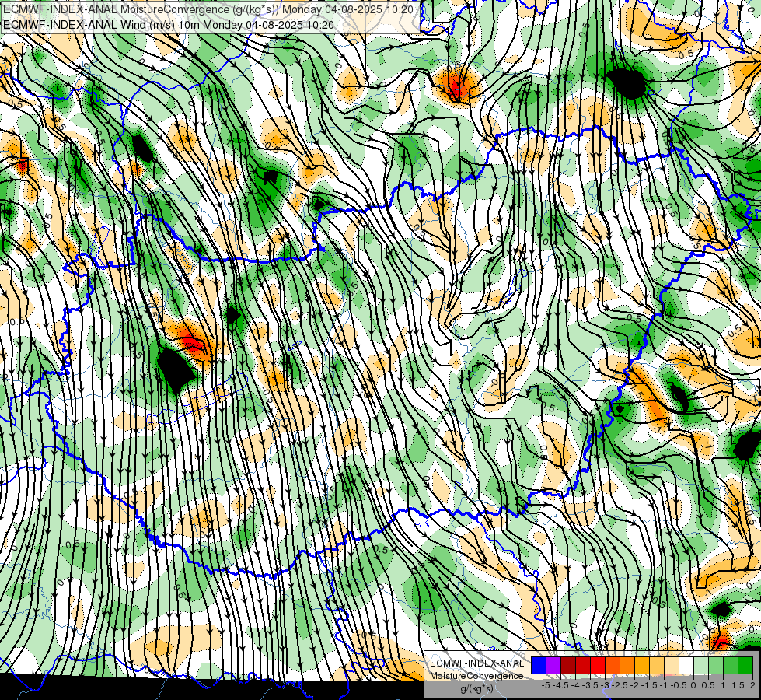The image size is (761, 700).
Task: Click legend tick label 0.5 under the colorbar
Action: coord(708,685)
